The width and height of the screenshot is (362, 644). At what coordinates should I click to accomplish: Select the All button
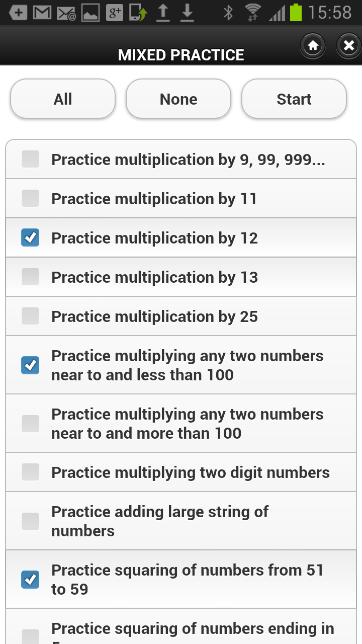click(62, 99)
